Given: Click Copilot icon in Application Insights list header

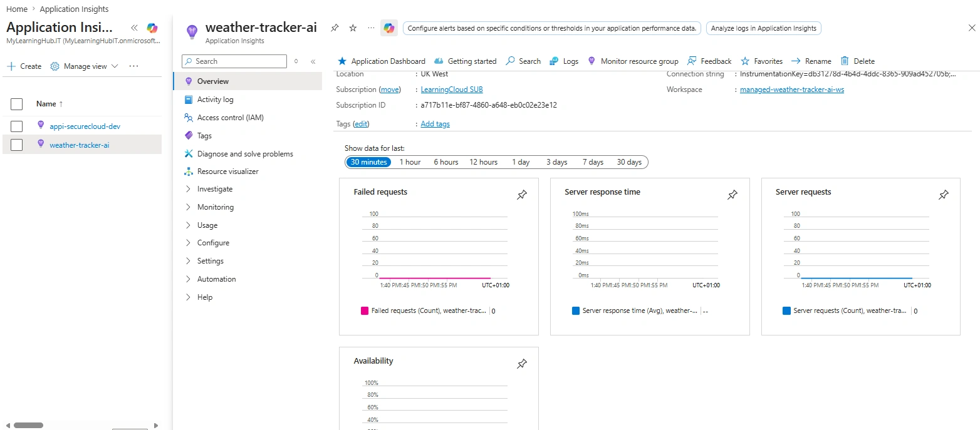Looking at the screenshot, I should pos(152,28).
